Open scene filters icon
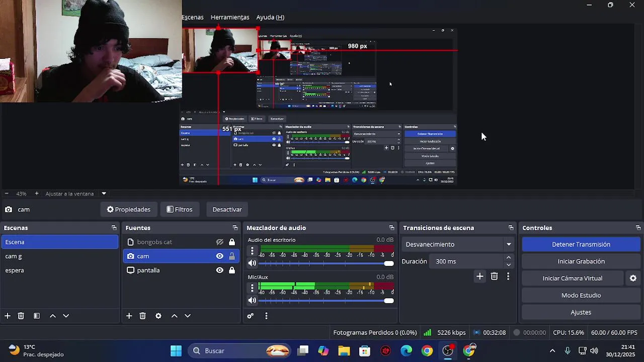The width and height of the screenshot is (644, 362). [37, 316]
